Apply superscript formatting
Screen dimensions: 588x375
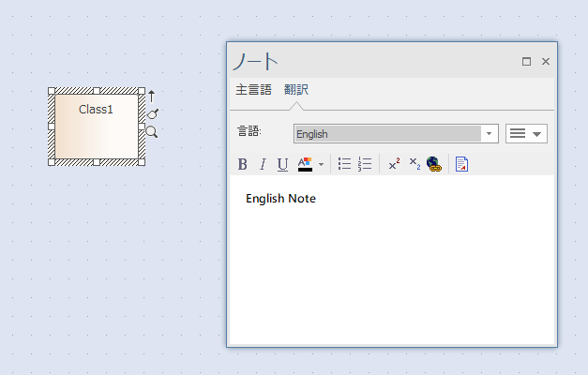(394, 164)
